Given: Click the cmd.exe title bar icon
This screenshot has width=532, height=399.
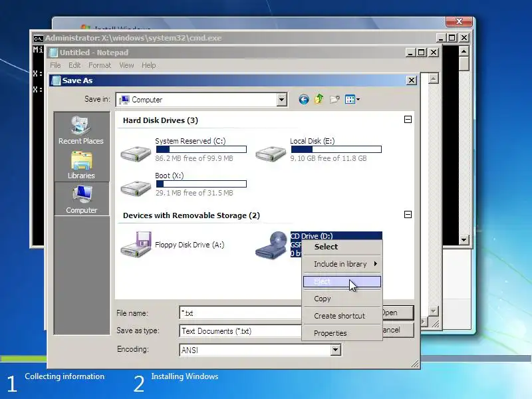Looking at the screenshot, I should click(x=39, y=39).
